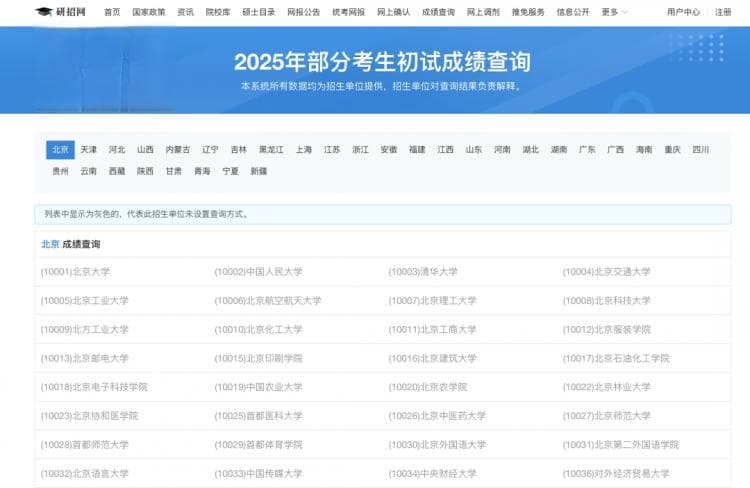750x488 pixels.
Task: Open (10007)北京理工大学 entry
Action: coord(432,300)
